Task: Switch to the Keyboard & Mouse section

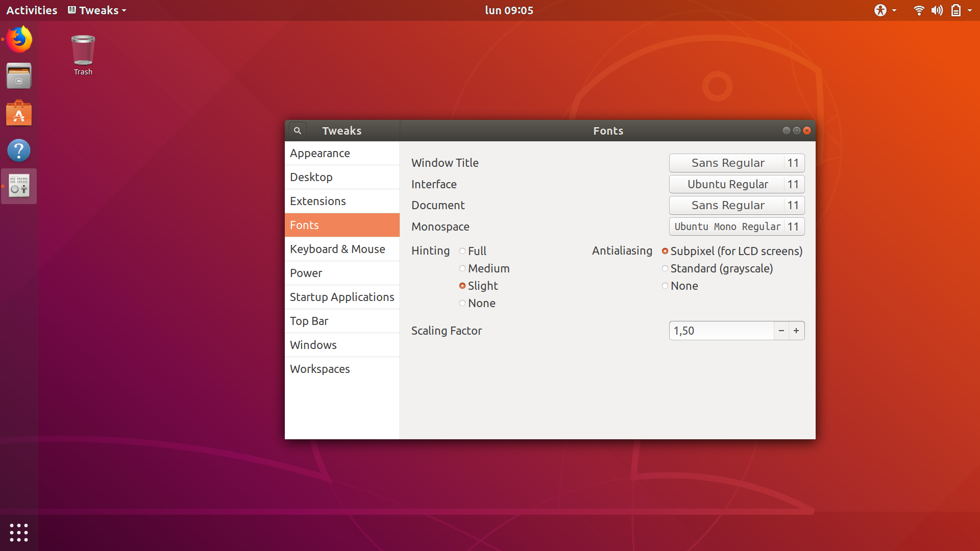Action: pyautogui.click(x=337, y=249)
